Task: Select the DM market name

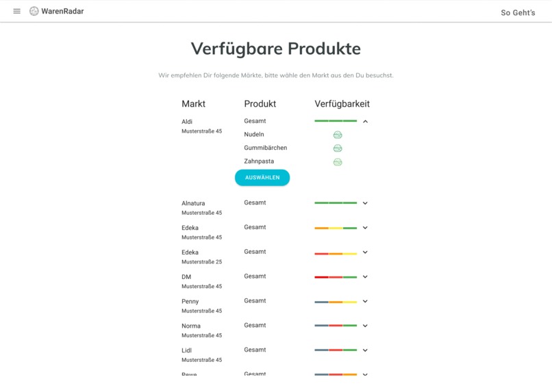Action: click(x=186, y=276)
